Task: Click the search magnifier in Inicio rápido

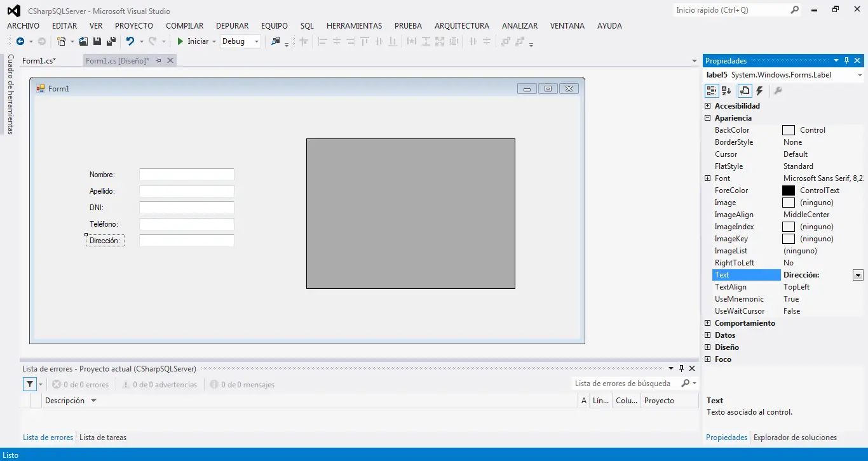Action: (794, 10)
